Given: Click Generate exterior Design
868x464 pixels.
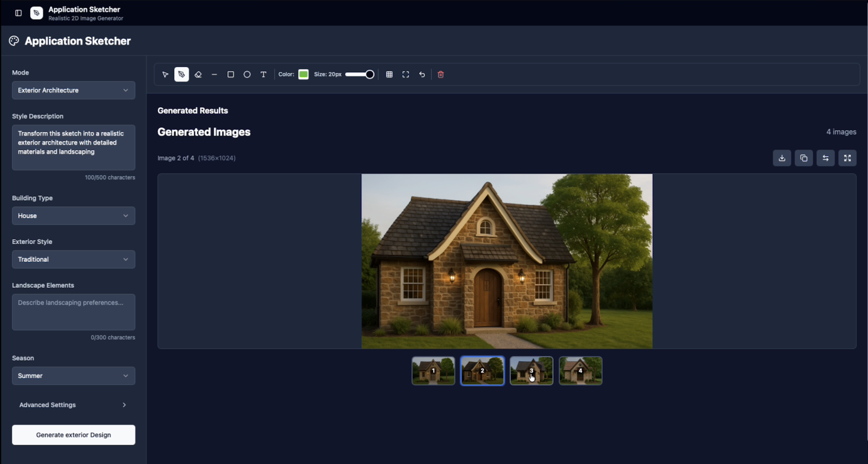Looking at the screenshot, I should coord(73,434).
